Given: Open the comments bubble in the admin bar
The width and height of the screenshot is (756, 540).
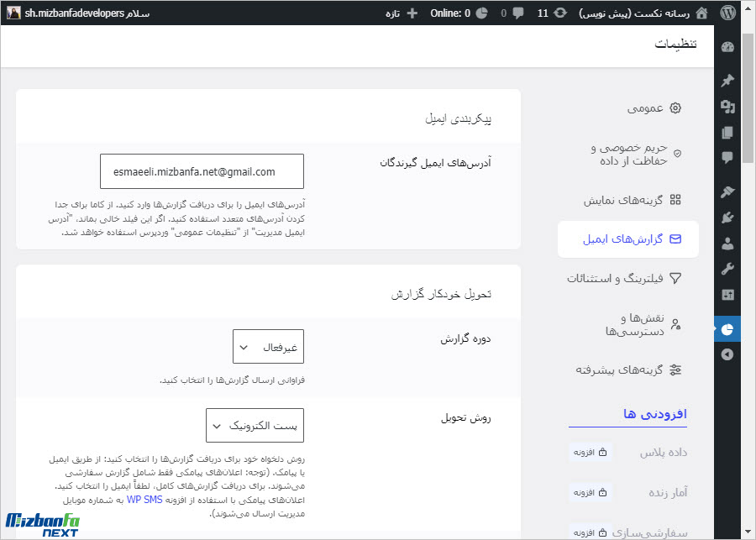Looking at the screenshot, I should tap(518, 13).
